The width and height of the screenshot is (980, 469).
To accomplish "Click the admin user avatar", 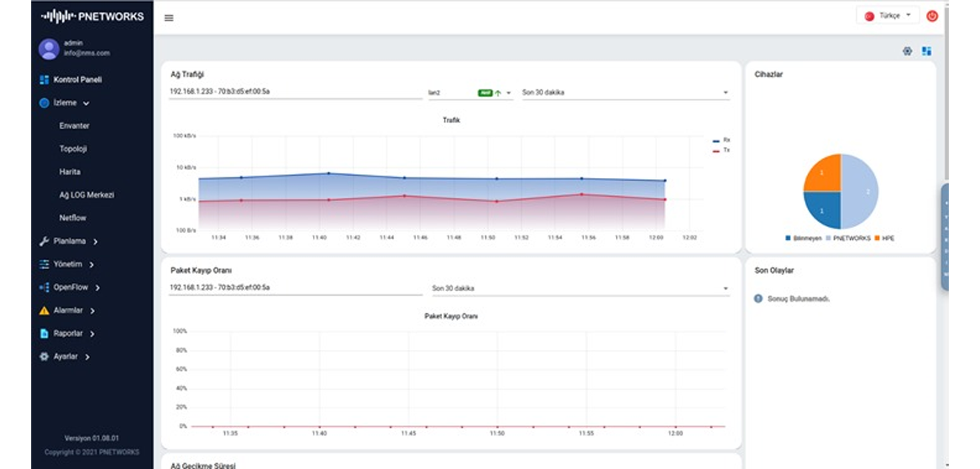I will tap(49, 49).
